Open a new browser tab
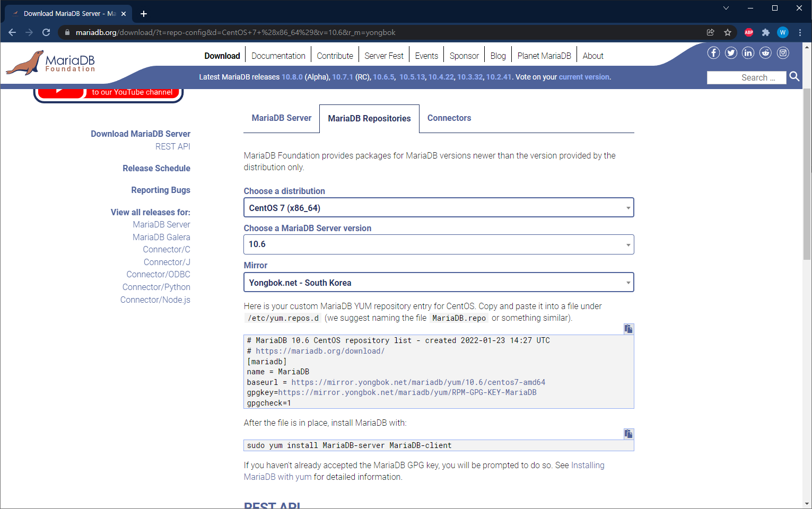Image resolution: width=812 pixels, height=509 pixels. point(144,14)
